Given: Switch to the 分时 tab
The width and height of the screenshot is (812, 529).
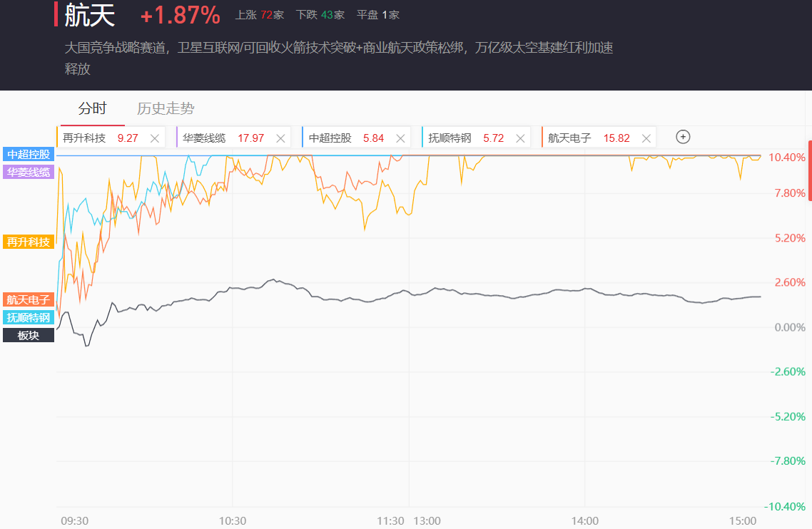Looking at the screenshot, I should (x=92, y=108).
